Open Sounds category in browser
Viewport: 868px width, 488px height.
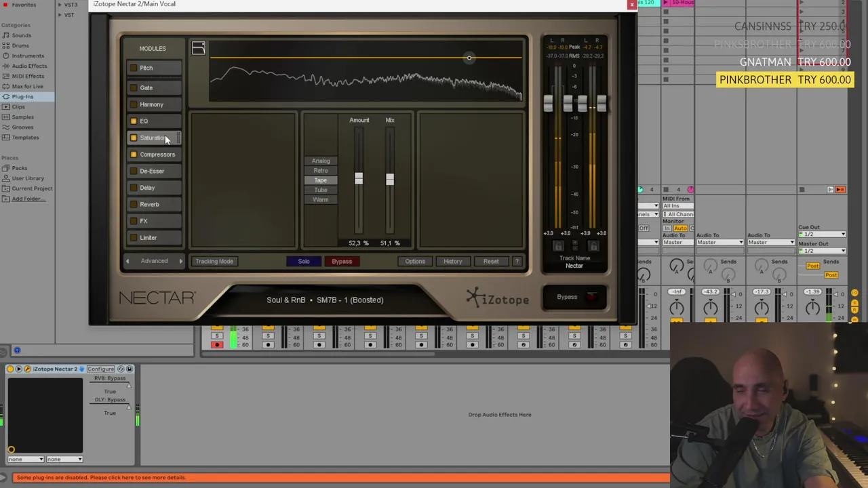pos(21,35)
